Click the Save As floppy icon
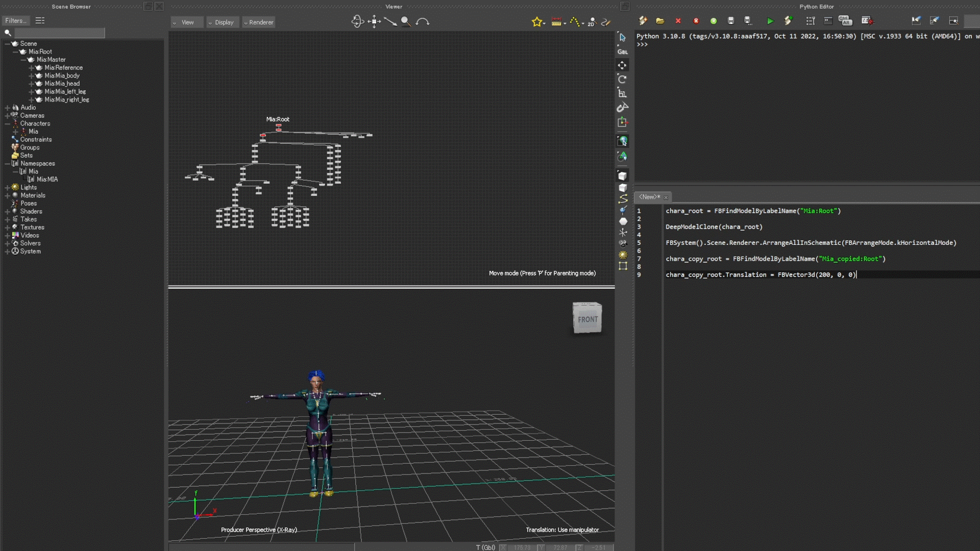 [748, 20]
